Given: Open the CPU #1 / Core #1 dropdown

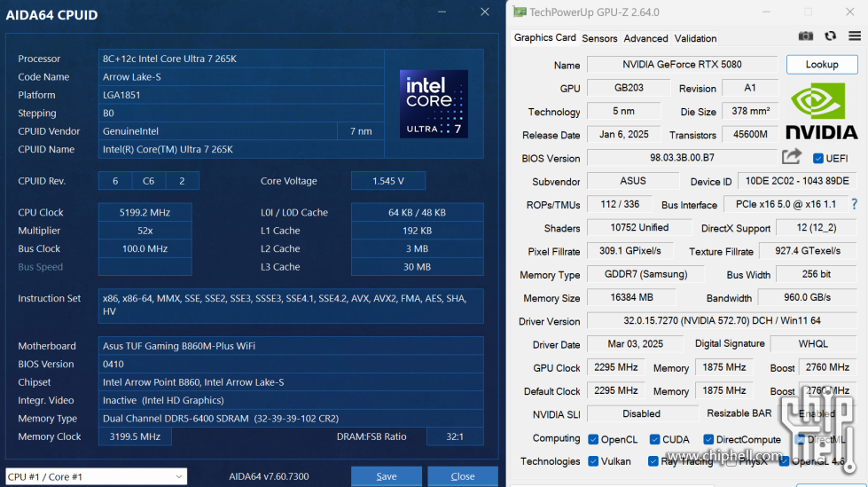Looking at the screenshot, I should [x=97, y=476].
